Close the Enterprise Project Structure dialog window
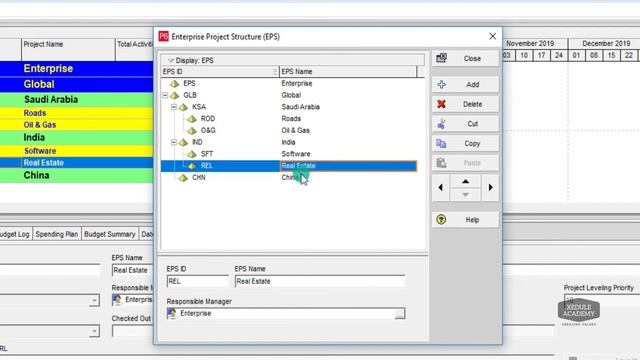 click(x=493, y=36)
